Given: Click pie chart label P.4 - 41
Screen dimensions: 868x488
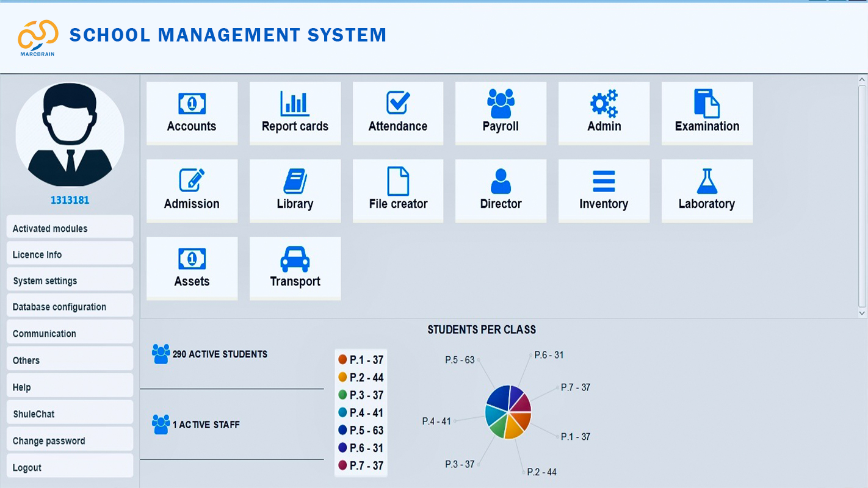Looking at the screenshot, I should pos(436,421).
